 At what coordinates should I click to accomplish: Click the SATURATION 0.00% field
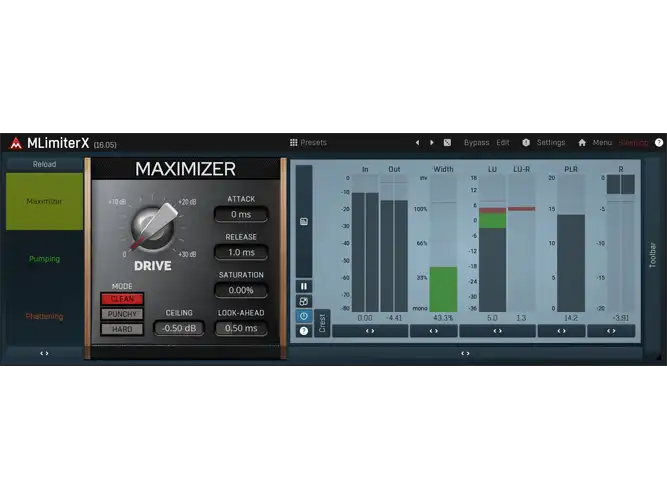click(241, 290)
